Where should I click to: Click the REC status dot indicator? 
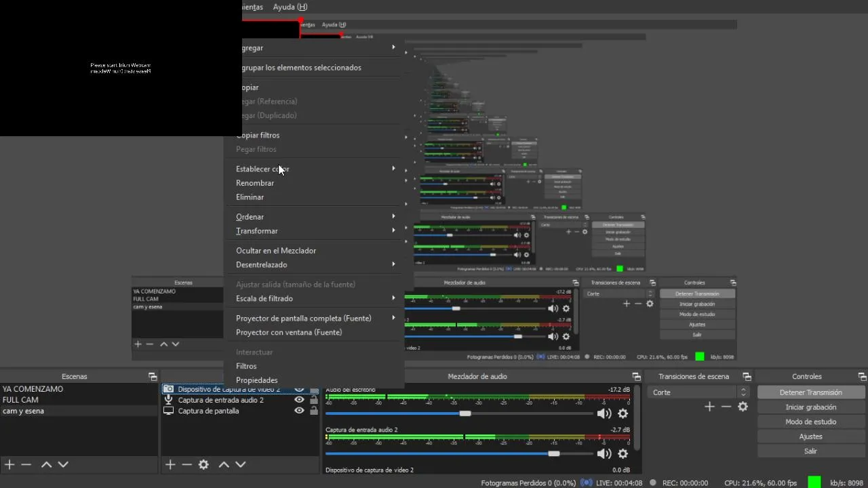pyautogui.click(x=653, y=483)
